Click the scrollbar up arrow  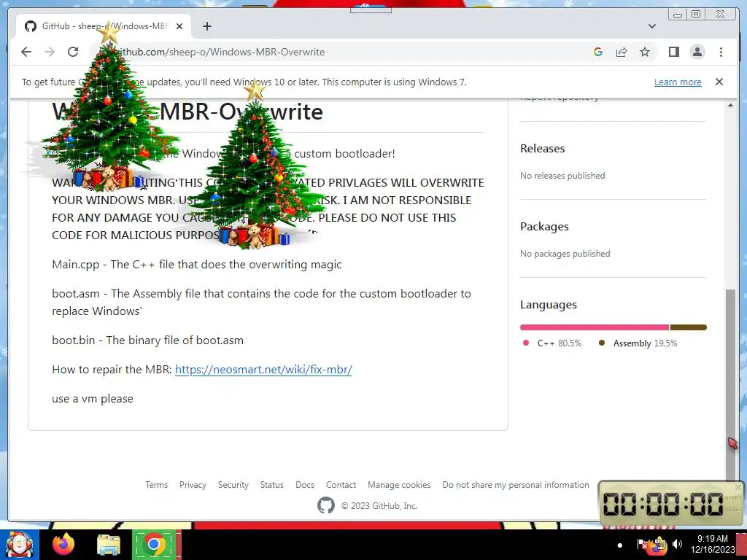[x=730, y=105]
